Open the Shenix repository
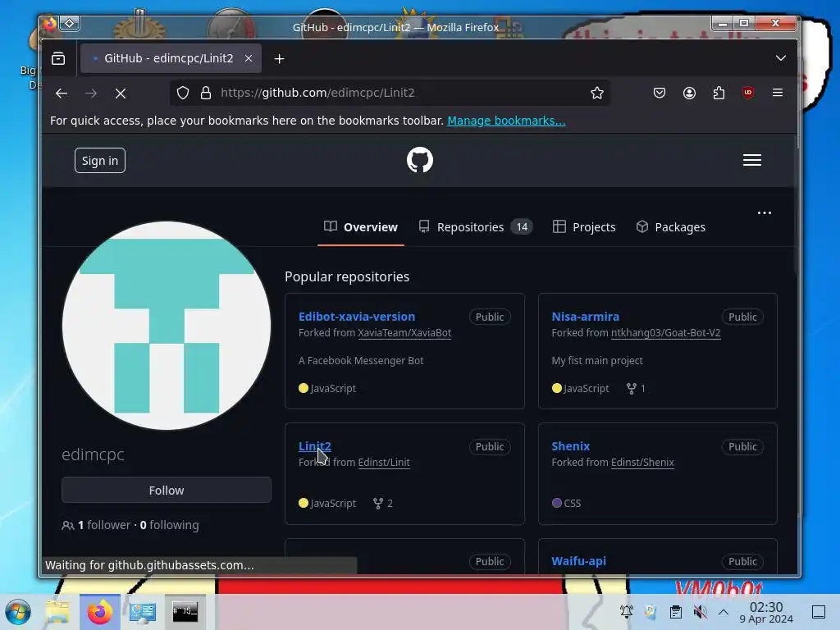840x630 pixels. [571, 446]
